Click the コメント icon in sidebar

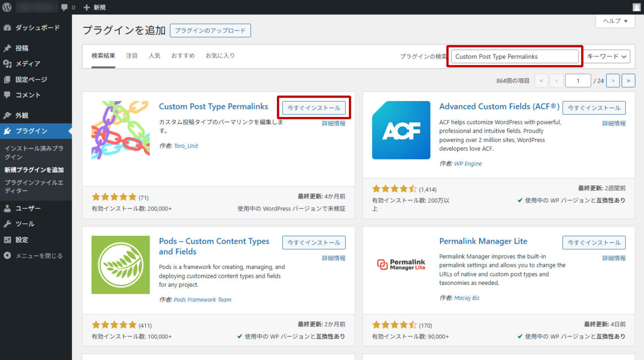click(7, 95)
